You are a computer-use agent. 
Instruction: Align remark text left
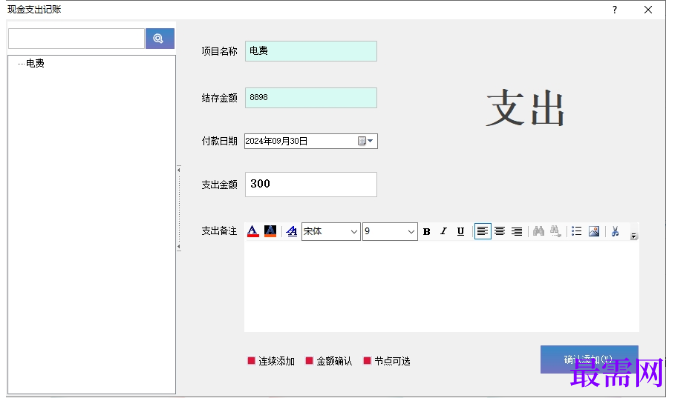pos(482,231)
